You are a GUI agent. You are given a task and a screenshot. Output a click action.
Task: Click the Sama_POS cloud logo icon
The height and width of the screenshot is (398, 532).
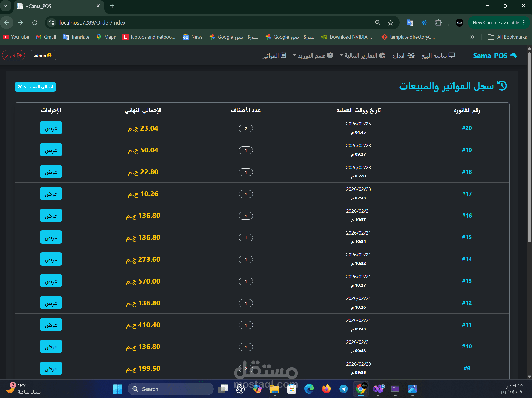[x=513, y=56]
